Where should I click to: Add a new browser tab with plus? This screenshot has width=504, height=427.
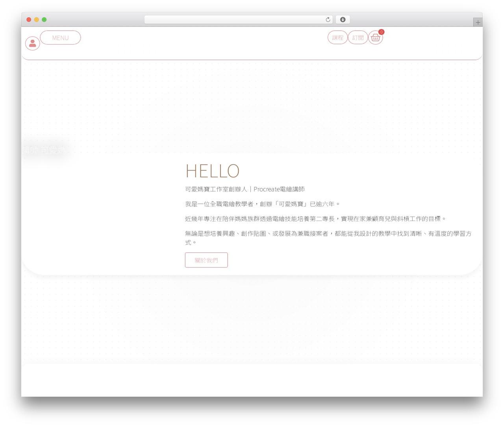[478, 22]
